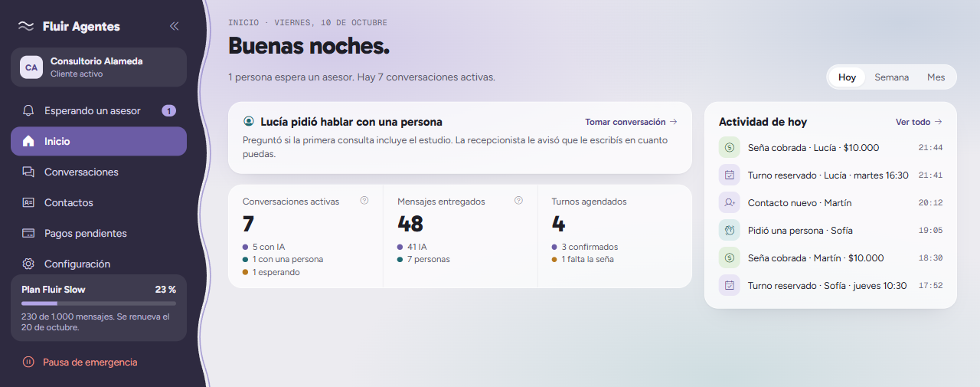
Task: Open the Consultorio Alameda client selector
Action: point(99,67)
